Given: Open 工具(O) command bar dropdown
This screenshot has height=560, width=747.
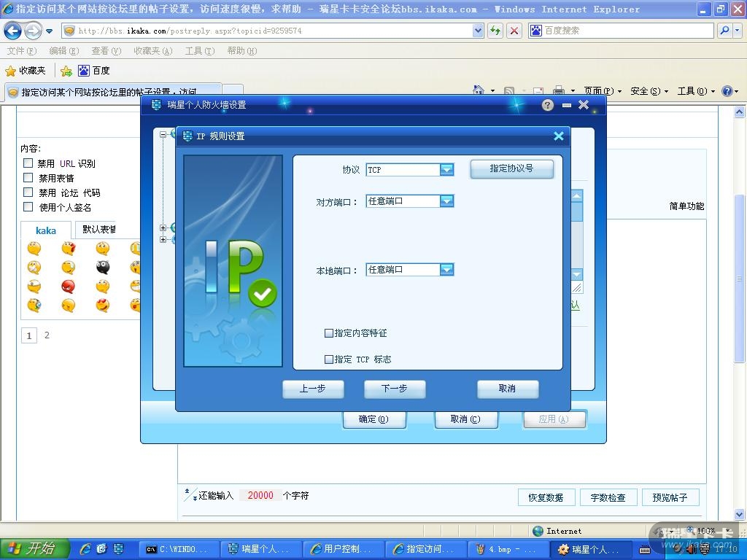Looking at the screenshot, I should point(696,91).
